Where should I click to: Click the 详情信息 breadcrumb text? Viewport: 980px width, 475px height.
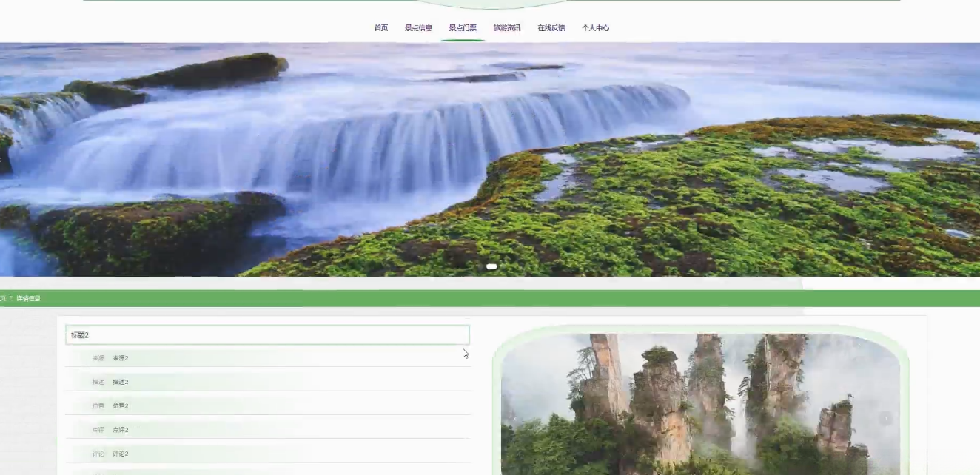[x=28, y=298]
